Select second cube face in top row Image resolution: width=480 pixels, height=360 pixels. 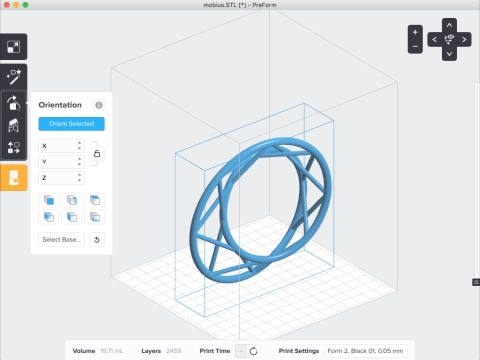pyautogui.click(x=72, y=200)
